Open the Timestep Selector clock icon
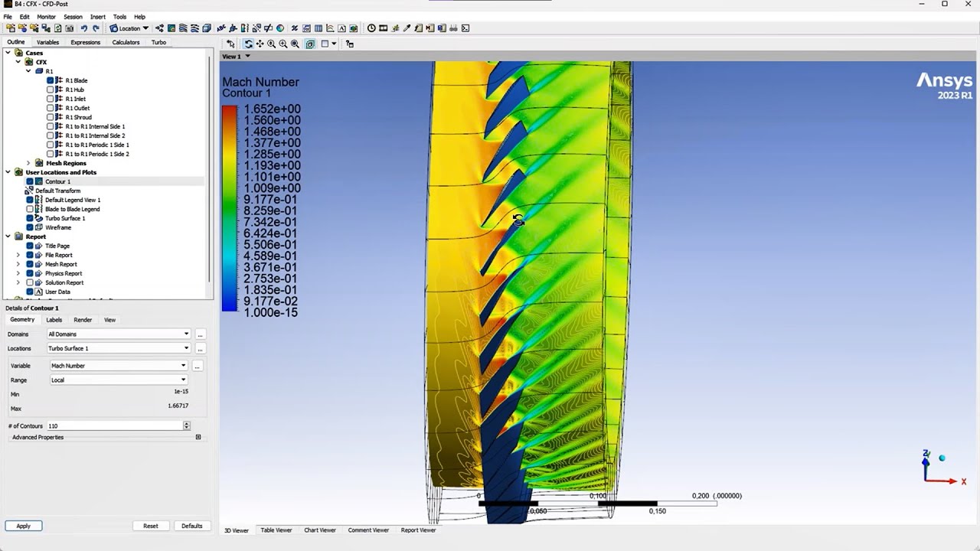Viewport: 980px width, 551px height. 371,28
